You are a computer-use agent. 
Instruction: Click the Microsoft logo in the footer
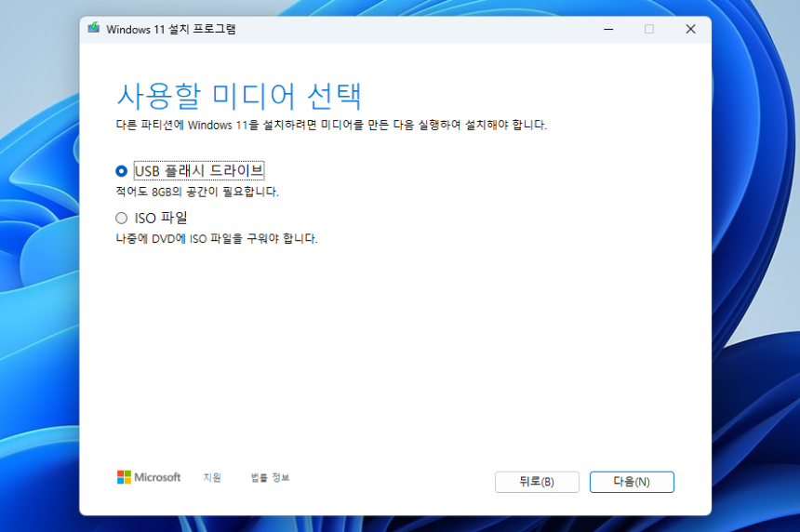[149, 477]
